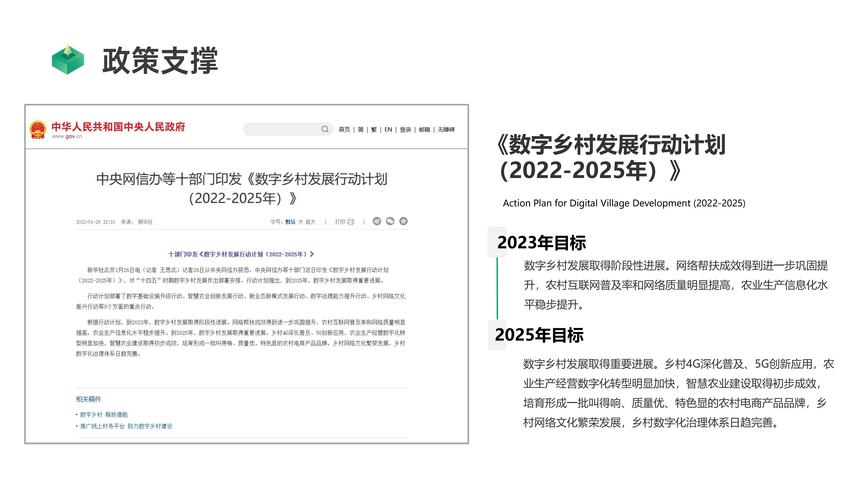Select 默认 default font size
Viewport: 868px width, 488px height.
pyautogui.click(x=290, y=222)
